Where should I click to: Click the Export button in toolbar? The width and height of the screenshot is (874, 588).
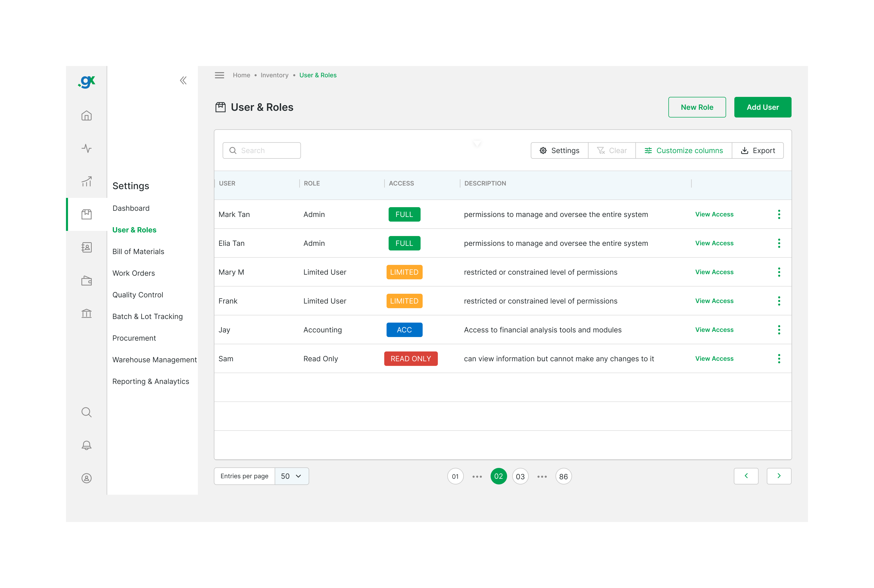(x=758, y=150)
